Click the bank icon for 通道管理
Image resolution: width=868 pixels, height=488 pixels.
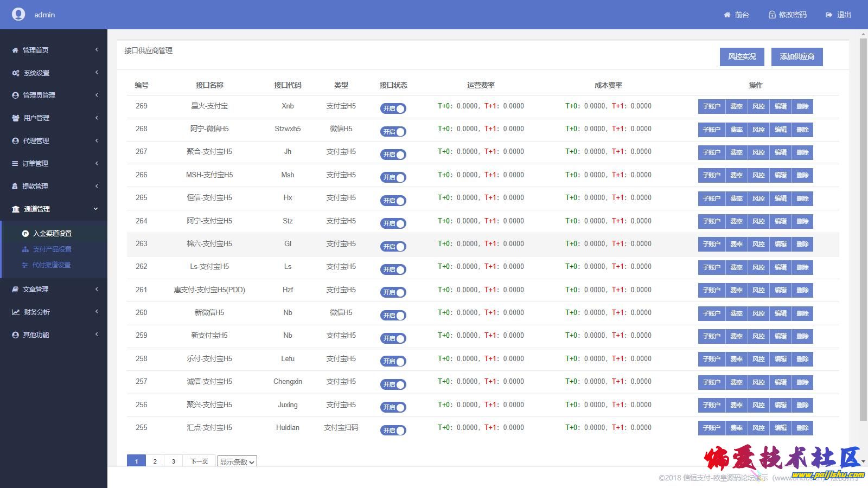coord(16,209)
